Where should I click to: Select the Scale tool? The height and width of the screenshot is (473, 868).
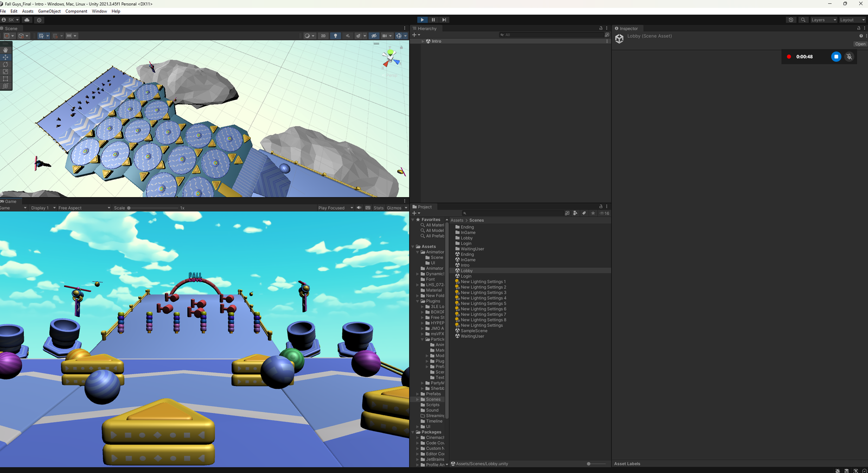click(5, 71)
